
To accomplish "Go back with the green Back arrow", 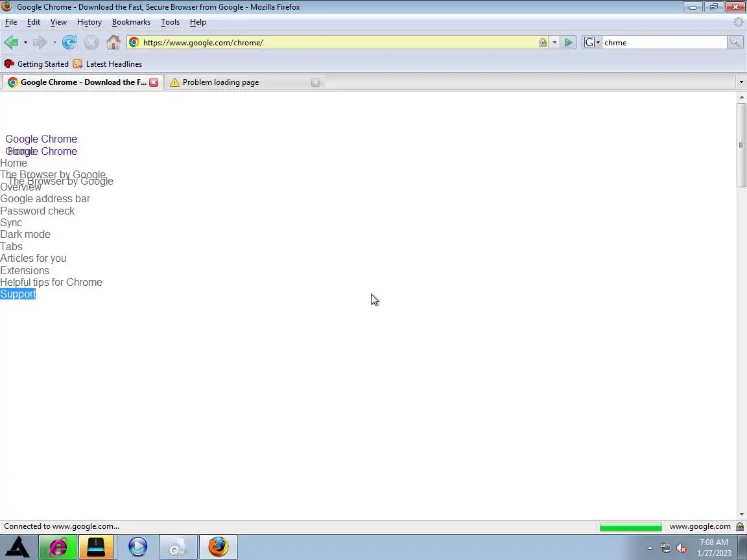I will tap(12, 42).
